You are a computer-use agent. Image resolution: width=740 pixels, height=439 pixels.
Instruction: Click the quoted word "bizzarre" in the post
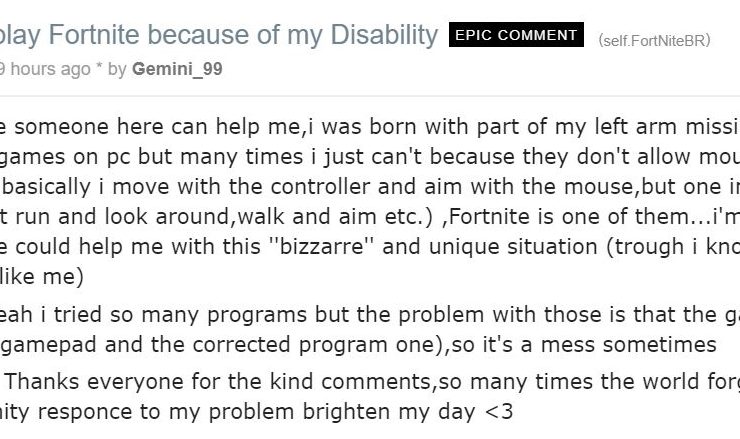pos(321,246)
